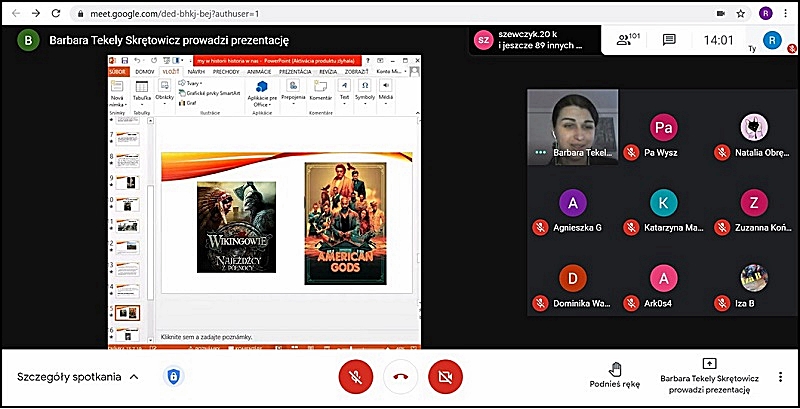
Task: Expand Szczegóły spotkania meeting details
Action: [x=78, y=377]
